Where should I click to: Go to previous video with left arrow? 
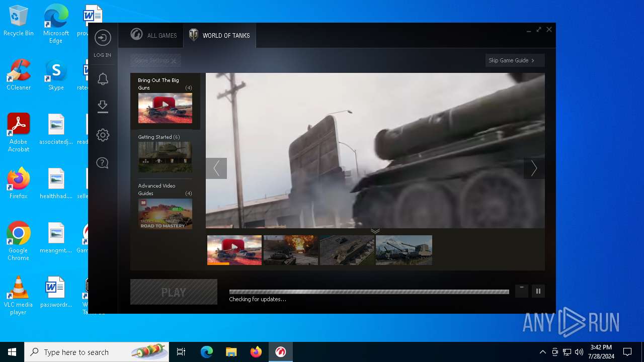tap(216, 168)
